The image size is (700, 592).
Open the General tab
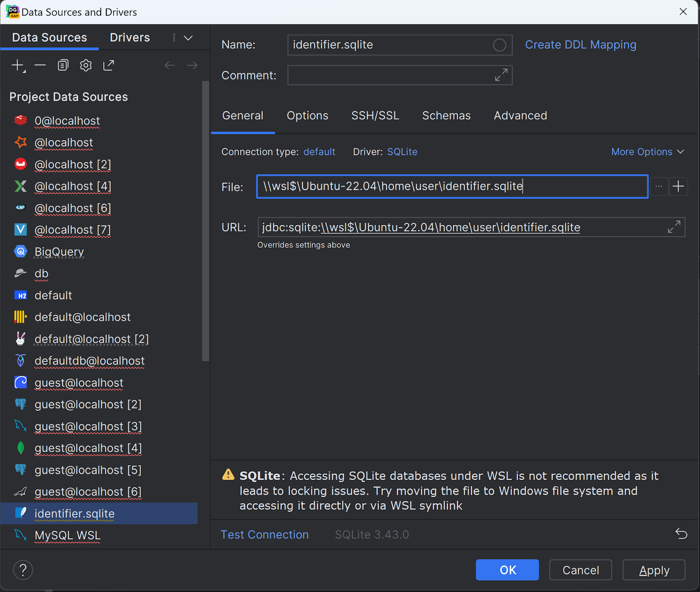pos(243,116)
